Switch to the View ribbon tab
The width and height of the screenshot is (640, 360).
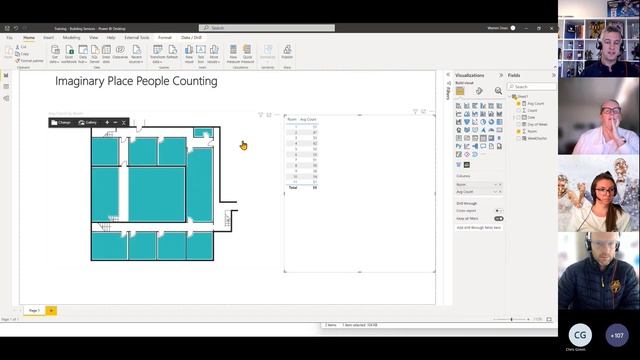click(x=93, y=38)
